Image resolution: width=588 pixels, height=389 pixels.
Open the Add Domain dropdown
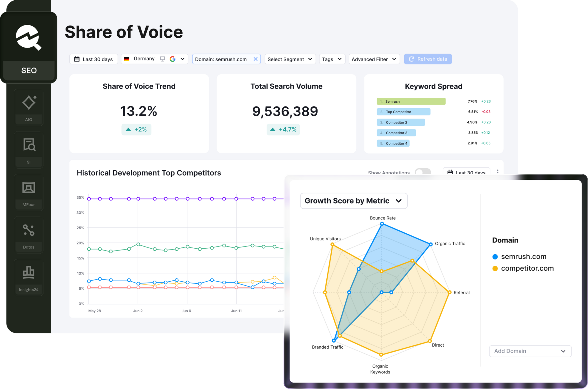(x=530, y=351)
